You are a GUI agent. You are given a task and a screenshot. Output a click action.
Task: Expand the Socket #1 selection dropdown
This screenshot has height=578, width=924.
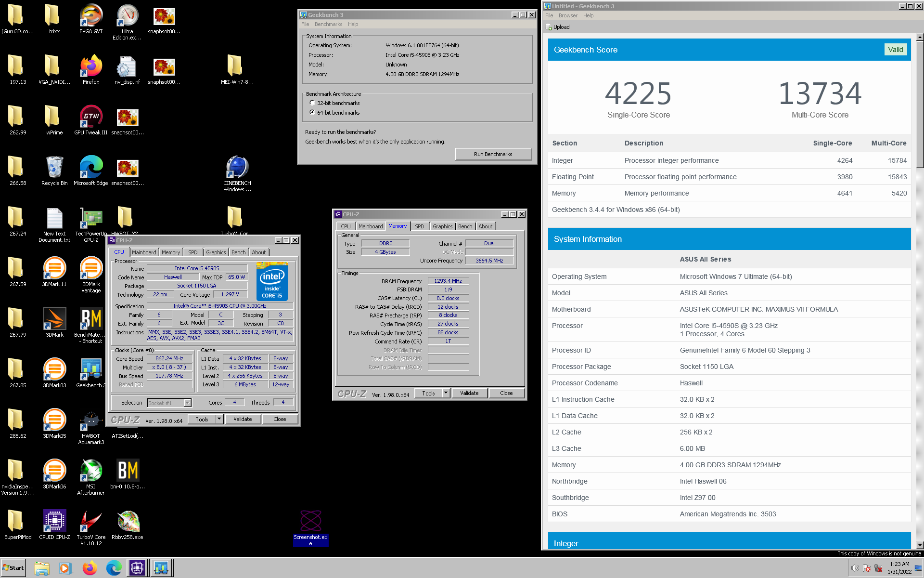click(x=188, y=403)
